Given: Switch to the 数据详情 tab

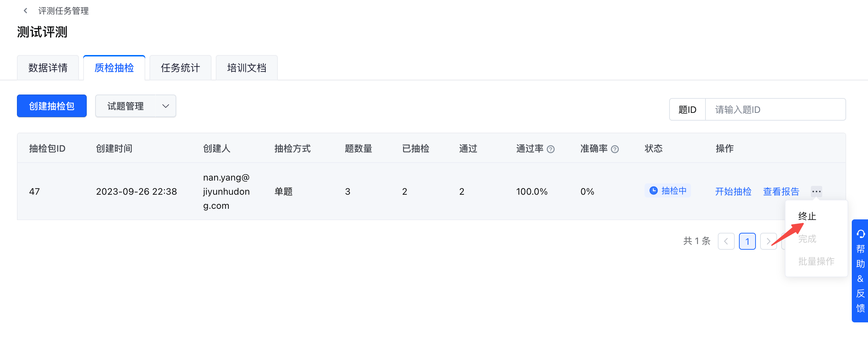Looking at the screenshot, I should coord(48,68).
